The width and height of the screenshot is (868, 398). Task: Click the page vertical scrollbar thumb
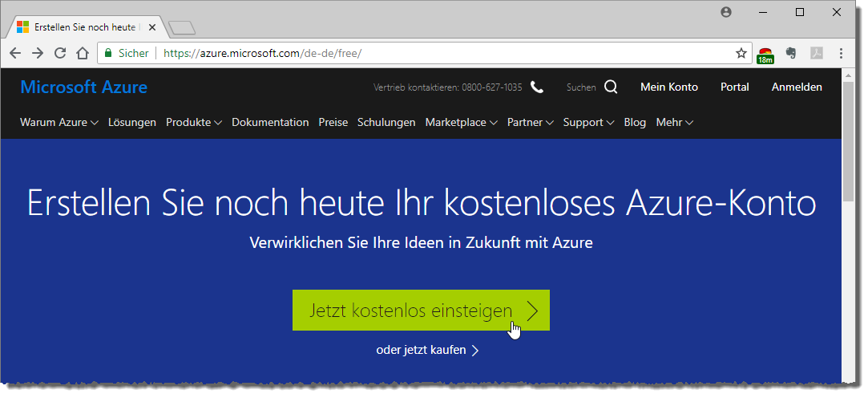tap(848, 143)
